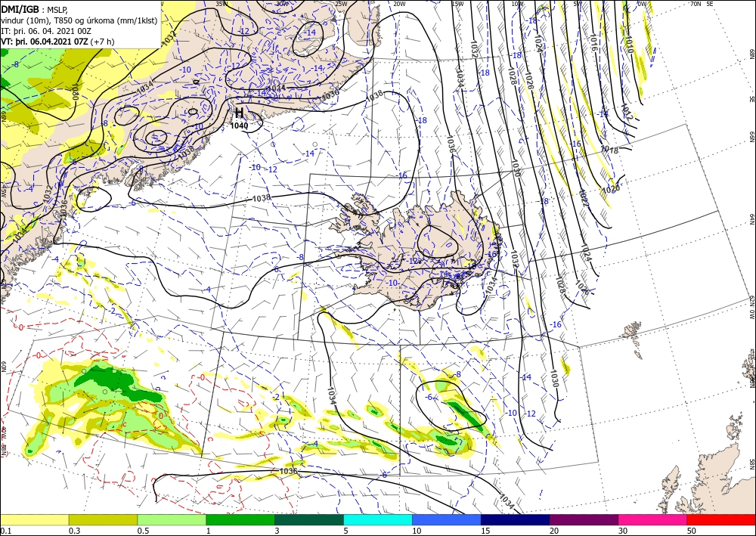The width and height of the screenshot is (756, 536).
Task: Click the pink 30 mm legend swatch
Action: (653, 519)
